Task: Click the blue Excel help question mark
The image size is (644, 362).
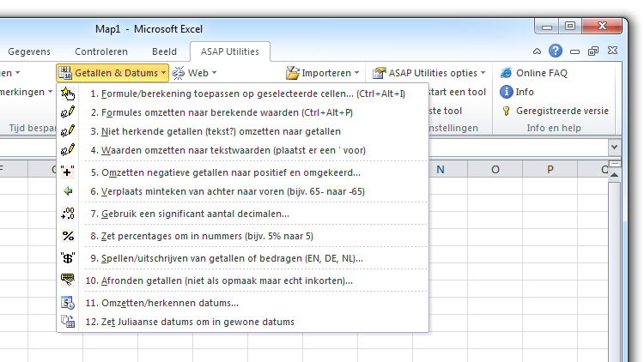Action: pos(556,51)
